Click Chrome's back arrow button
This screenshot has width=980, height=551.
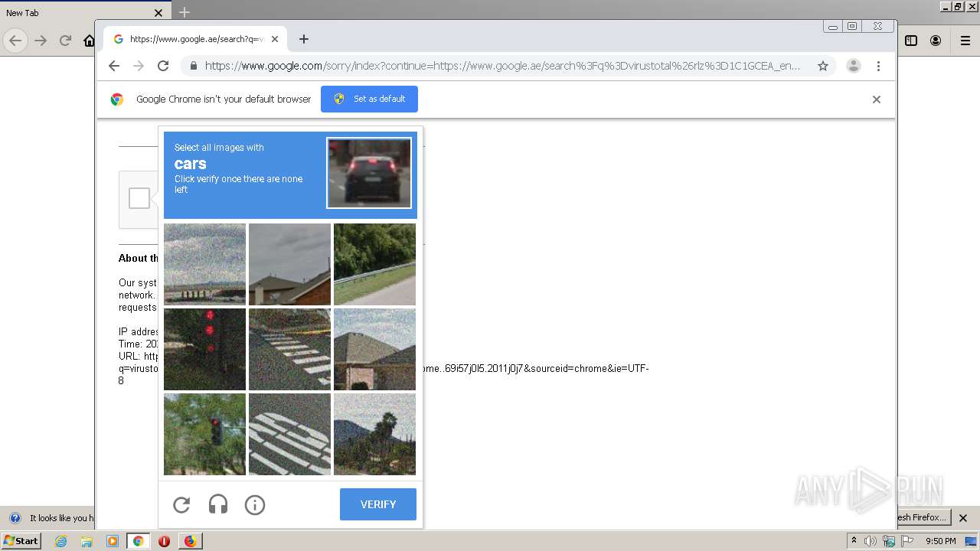114,66
